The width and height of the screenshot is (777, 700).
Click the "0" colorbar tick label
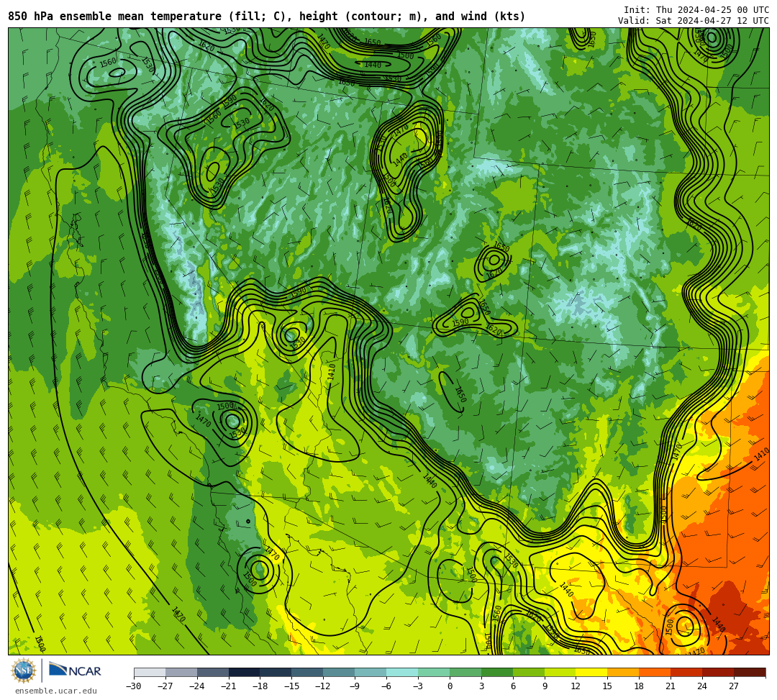[x=450, y=686]
